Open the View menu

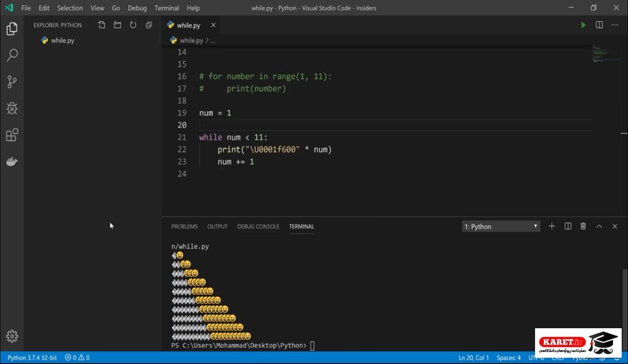coord(97,8)
